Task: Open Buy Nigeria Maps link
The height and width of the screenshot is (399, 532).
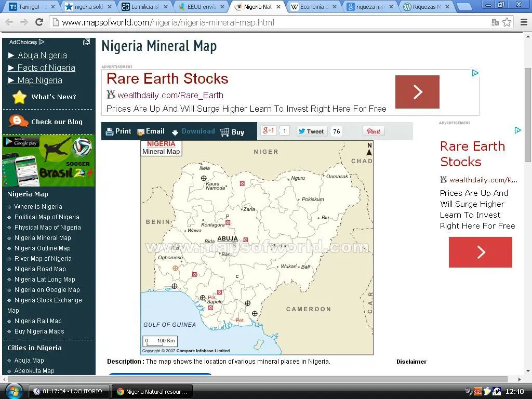Action: coord(39,331)
